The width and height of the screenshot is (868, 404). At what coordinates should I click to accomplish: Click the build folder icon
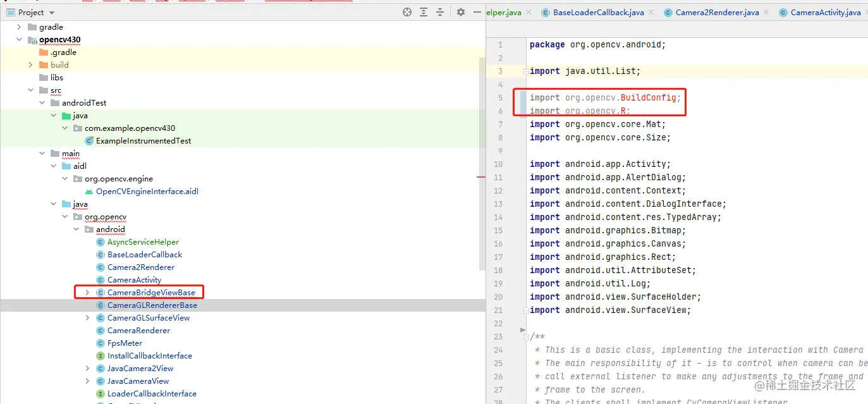pyautogui.click(x=44, y=65)
